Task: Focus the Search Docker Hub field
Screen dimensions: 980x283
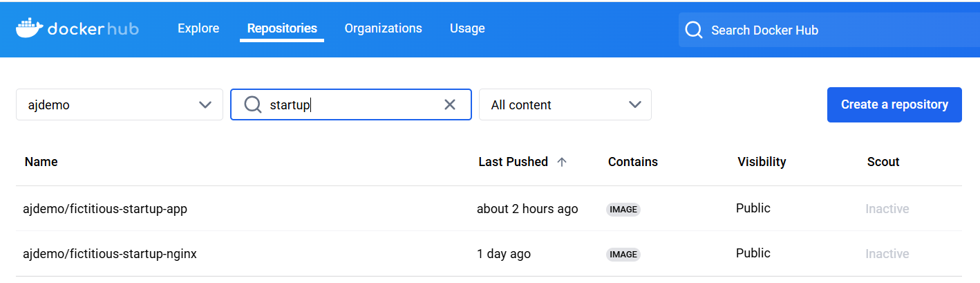Action: click(x=829, y=30)
